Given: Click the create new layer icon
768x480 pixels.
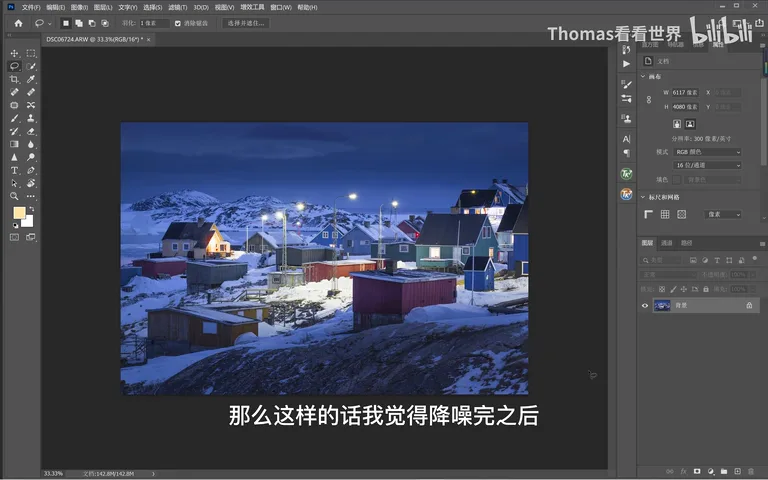Looking at the screenshot, I should click(x=738, y=471).
